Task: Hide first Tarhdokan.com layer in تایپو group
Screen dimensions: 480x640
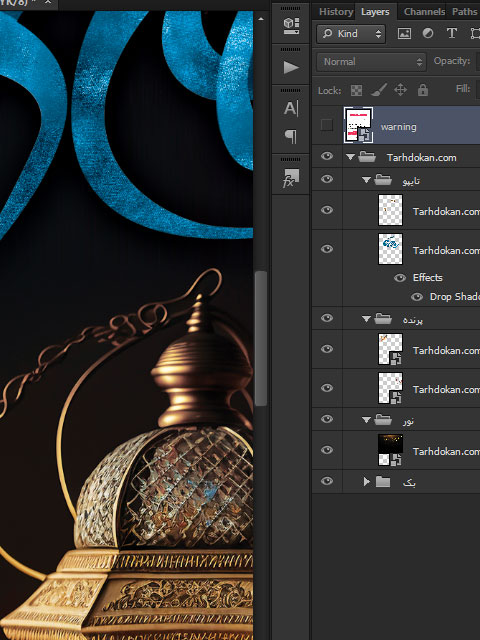Action: [327, 210]
